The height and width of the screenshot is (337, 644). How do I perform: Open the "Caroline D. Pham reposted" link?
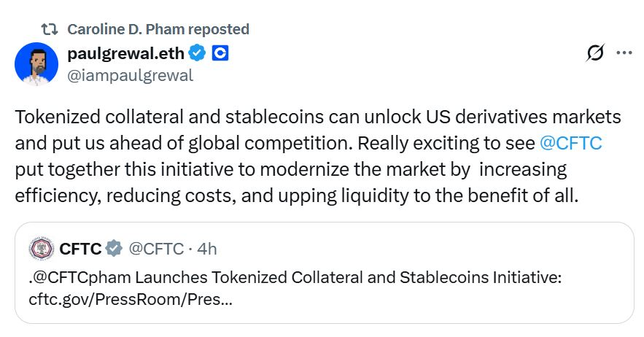(x=158, y=29)
